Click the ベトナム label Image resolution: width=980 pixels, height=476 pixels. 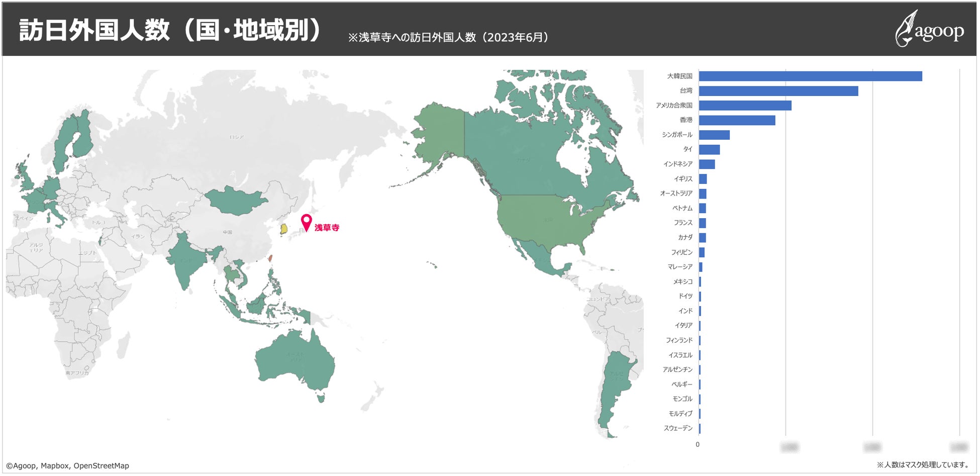coord(682,208)
